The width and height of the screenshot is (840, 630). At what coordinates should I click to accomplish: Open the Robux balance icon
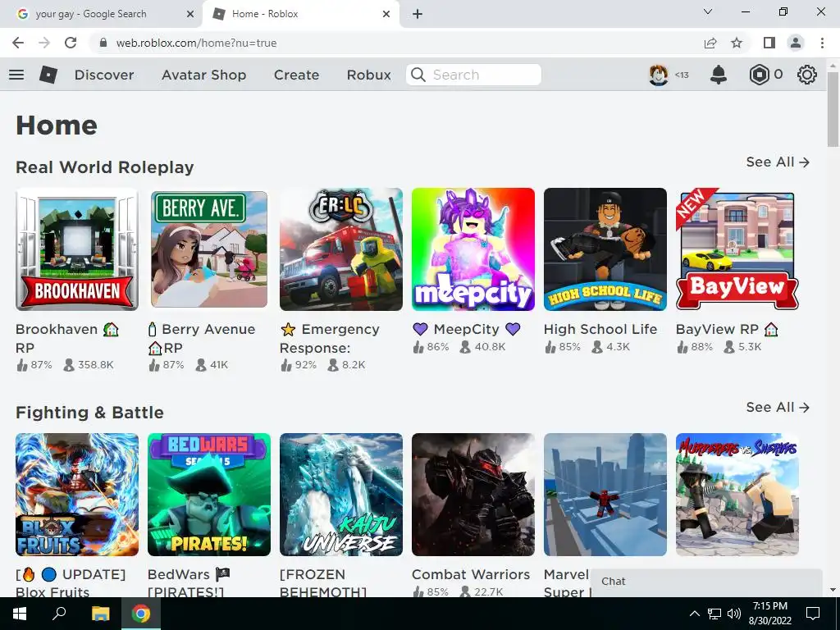(x=759, y=75)
